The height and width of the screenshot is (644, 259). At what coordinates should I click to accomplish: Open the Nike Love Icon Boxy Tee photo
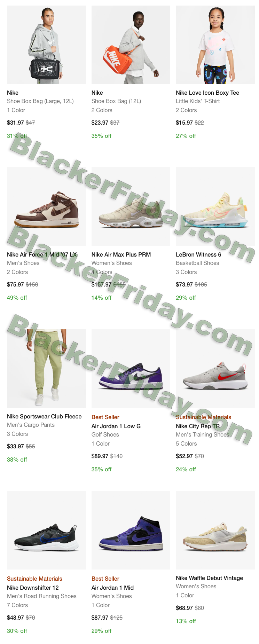coord(215,45)
